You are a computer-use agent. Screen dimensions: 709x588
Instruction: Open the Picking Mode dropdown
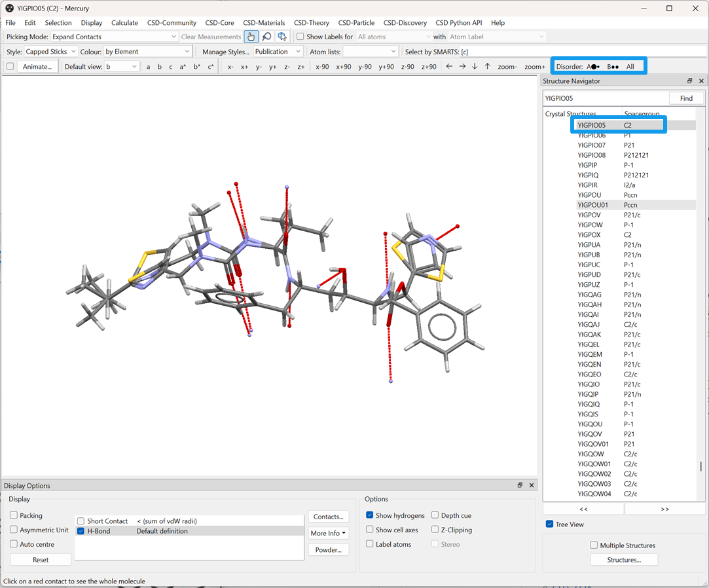point(114,37)
